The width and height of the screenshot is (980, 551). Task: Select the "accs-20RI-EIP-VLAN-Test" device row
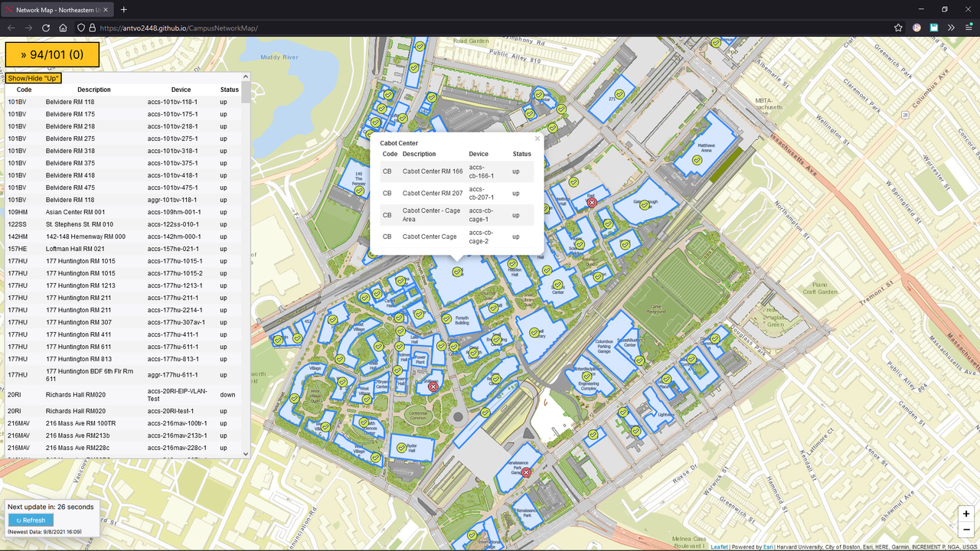[x=123, y=395]
